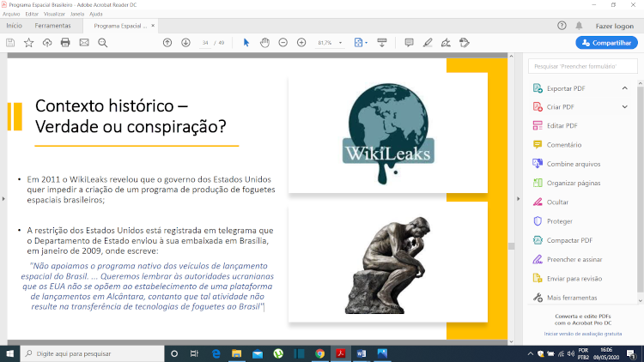
Task: Open the Janela menu
Action: (77, 14)
